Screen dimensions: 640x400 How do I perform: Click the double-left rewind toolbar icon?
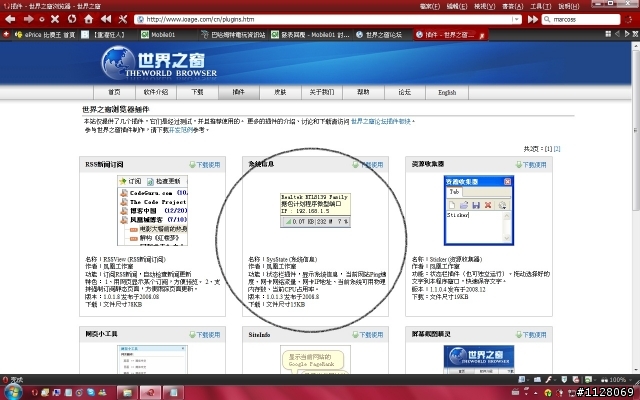106,19
